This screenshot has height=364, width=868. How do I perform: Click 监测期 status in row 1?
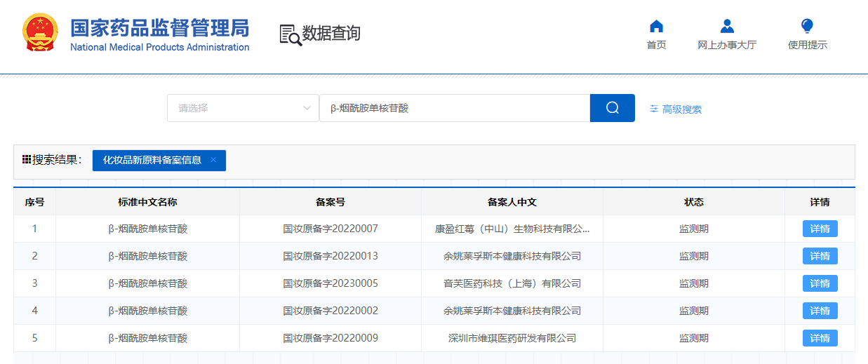tap(694, 229)
